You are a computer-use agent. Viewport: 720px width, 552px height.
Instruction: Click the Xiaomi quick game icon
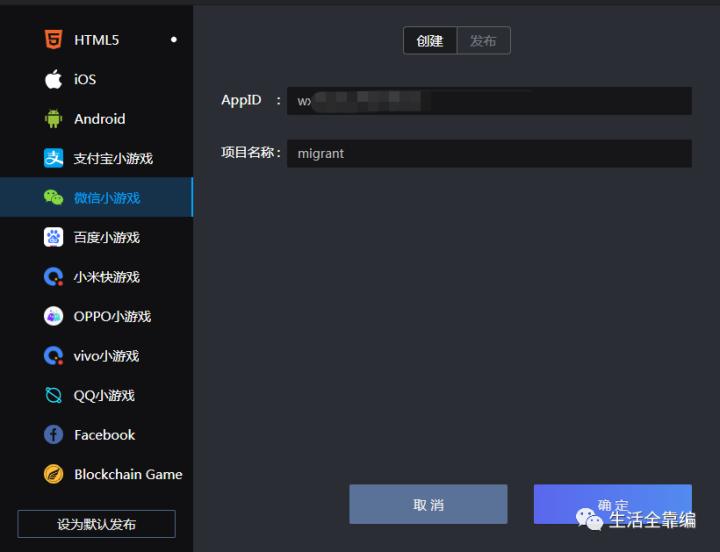click(53, 277)
